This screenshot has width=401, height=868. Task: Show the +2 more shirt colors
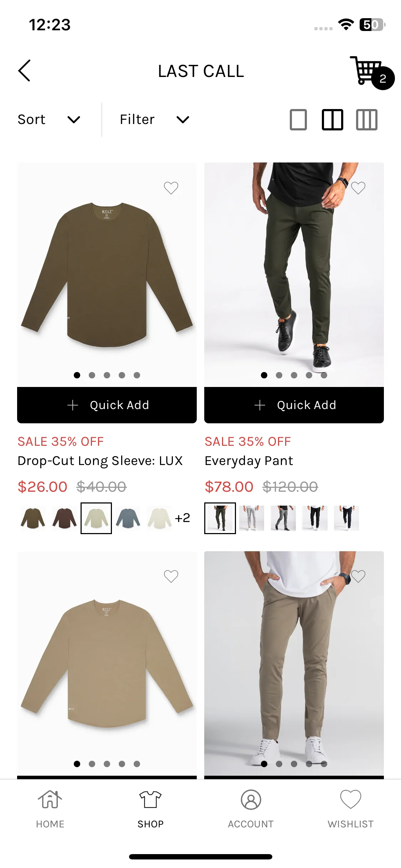click(x=182, y=518)
